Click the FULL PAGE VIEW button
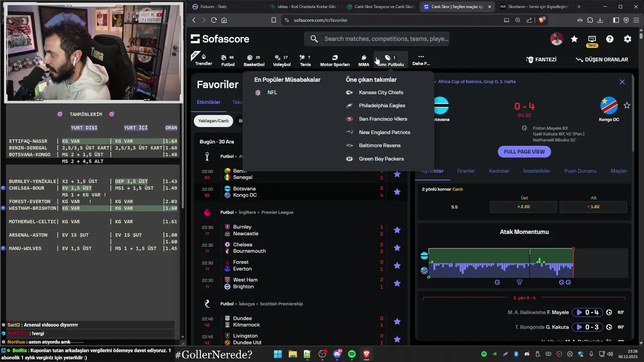The height and width of the screenshot is (362, 644). (x=524, y=151)
